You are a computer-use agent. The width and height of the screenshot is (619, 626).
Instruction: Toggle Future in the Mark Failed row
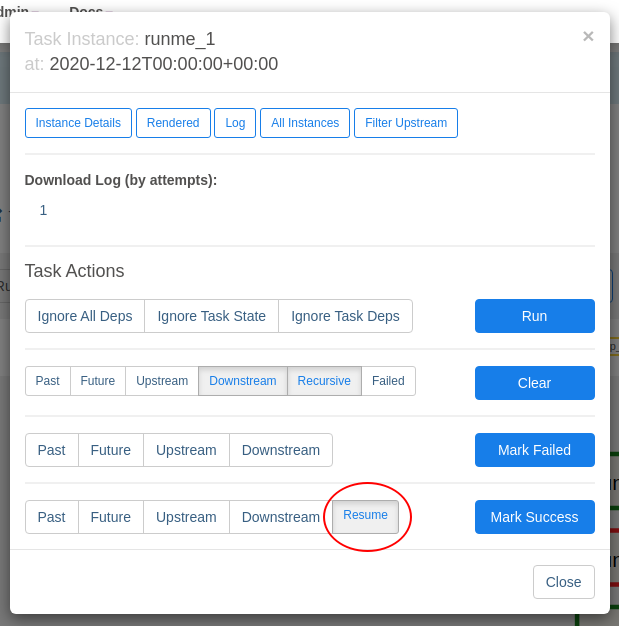click(111, 450)
